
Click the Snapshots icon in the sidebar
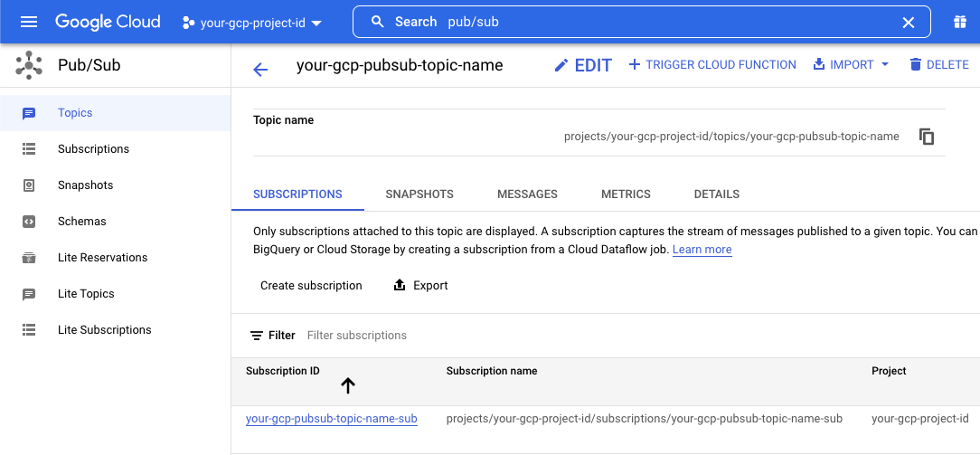point(29,185)
